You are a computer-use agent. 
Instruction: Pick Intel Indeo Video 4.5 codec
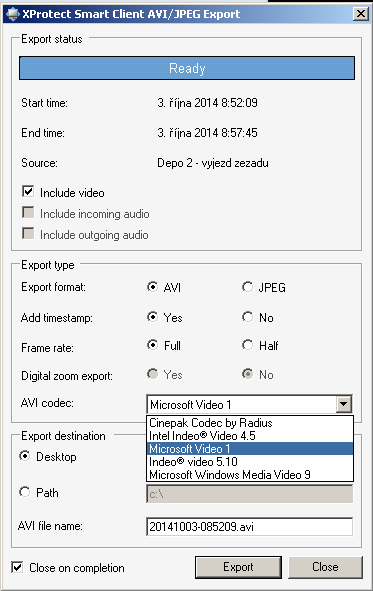pos(250,436)
